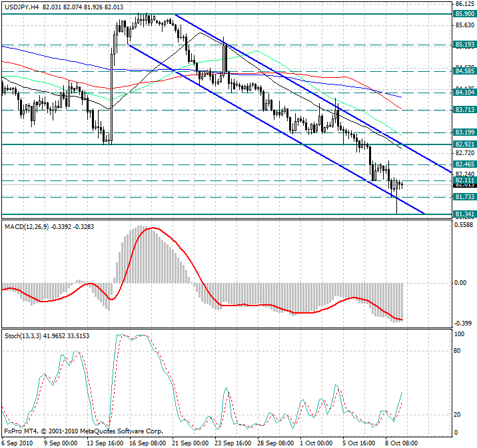Click the 23 Sep 16:00 time label
Image resolution: width=477 pixels, height=448 pixels.
click(233, 443)
